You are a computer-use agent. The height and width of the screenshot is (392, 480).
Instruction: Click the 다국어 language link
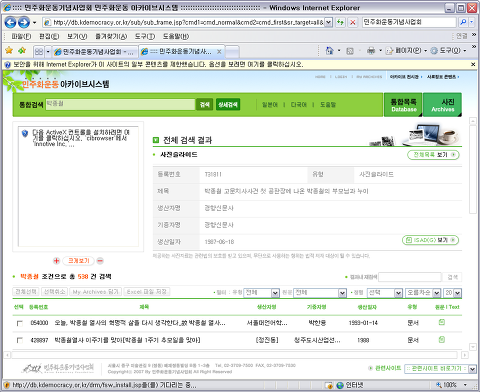[299, 105]
